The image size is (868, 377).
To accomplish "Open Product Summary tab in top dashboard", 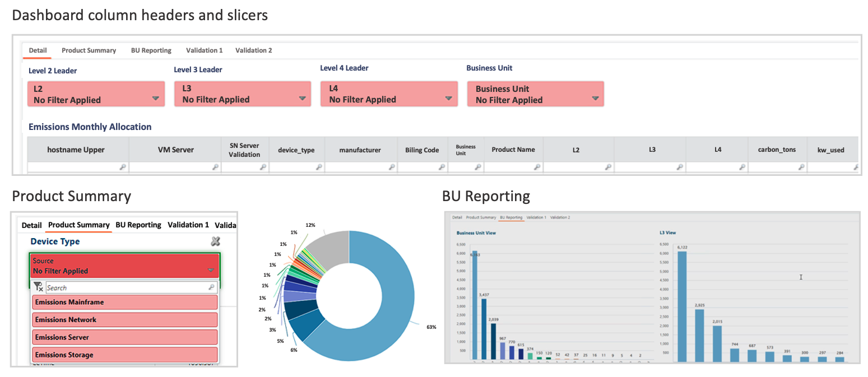I will click(x=89, y=50).
